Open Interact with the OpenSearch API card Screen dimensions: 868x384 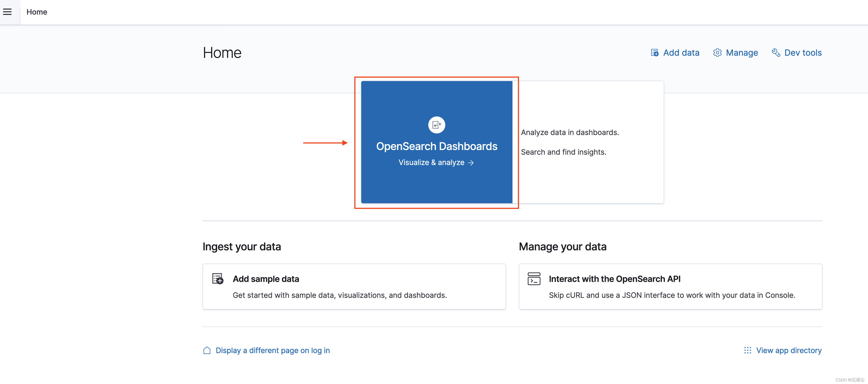(614, 279)
